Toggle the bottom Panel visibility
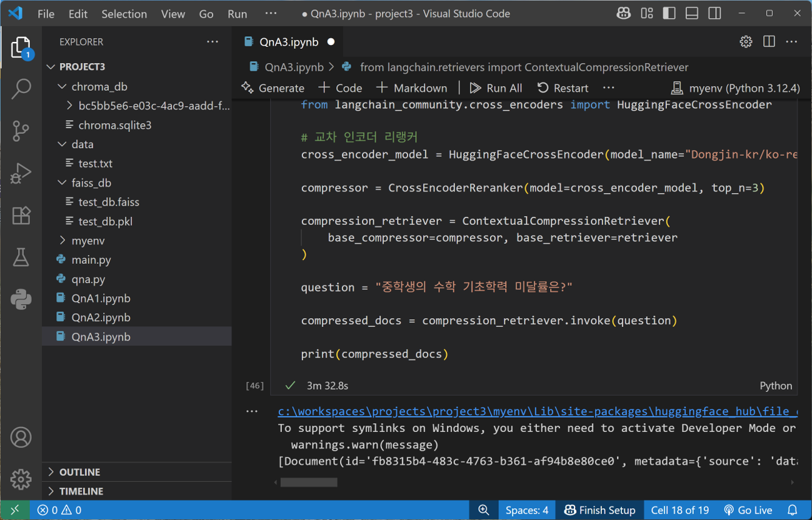 point(692,14)
